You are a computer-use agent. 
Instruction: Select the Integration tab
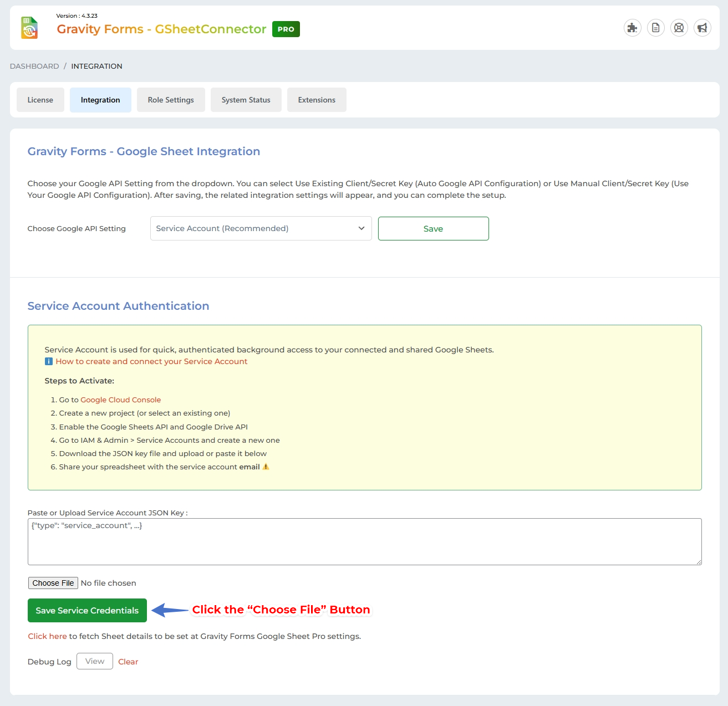[x=100, y=100]
